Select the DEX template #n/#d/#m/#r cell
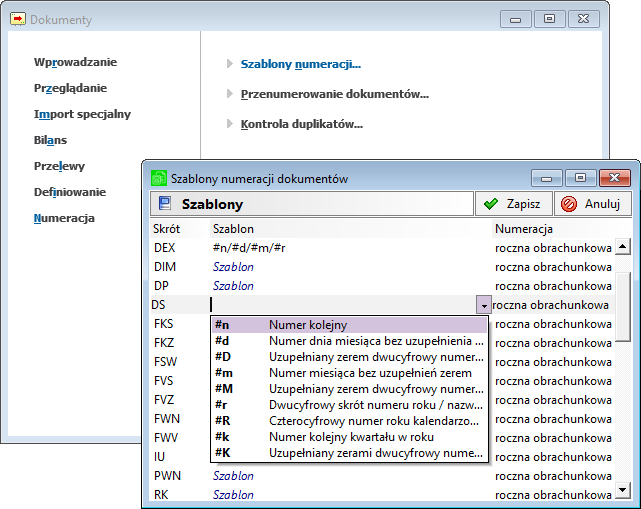The image size is (641, 509). click(x=249, y=248)
